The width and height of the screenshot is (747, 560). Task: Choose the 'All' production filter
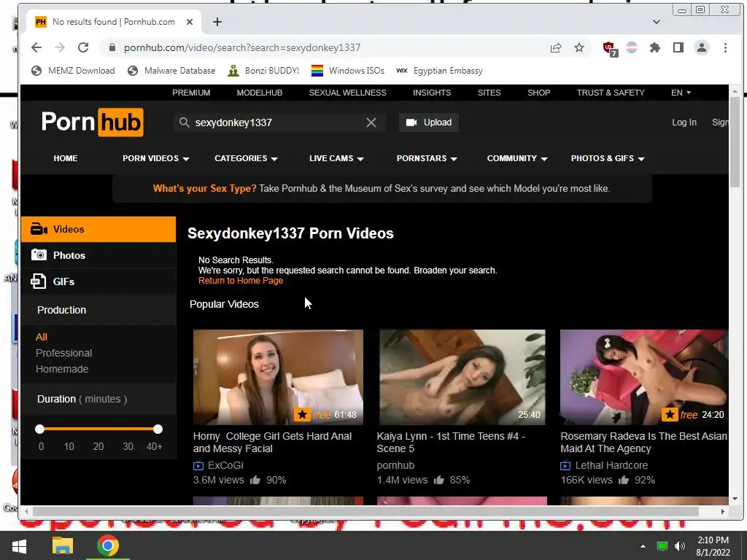[42, 337]
